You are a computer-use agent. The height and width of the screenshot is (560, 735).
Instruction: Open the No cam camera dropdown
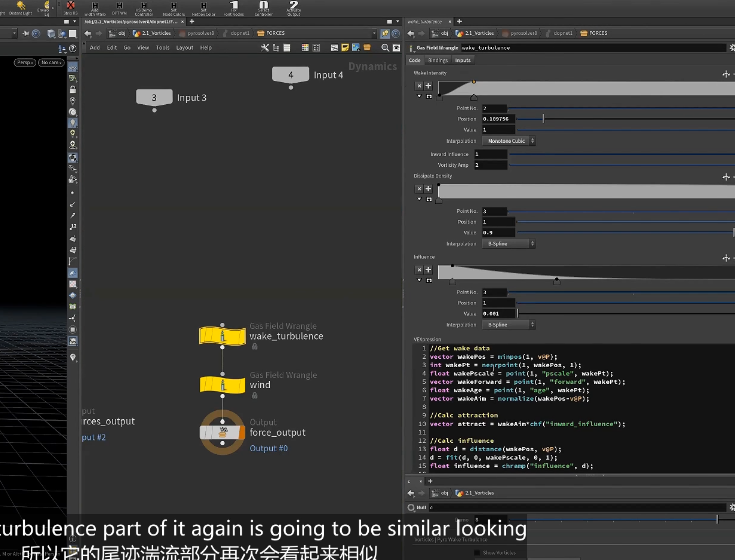pos(51,62)
